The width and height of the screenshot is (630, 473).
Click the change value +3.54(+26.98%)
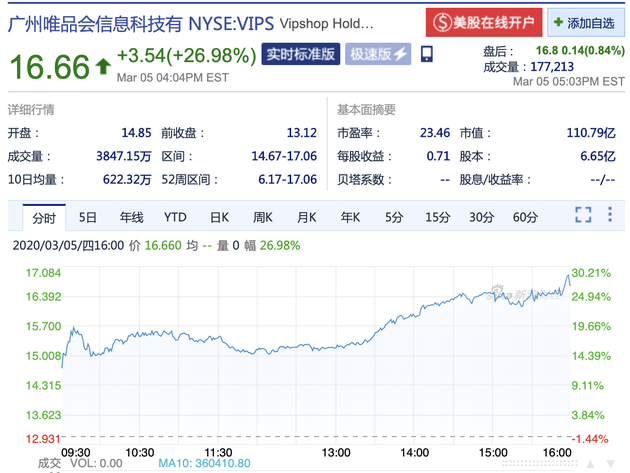[186, 55]
